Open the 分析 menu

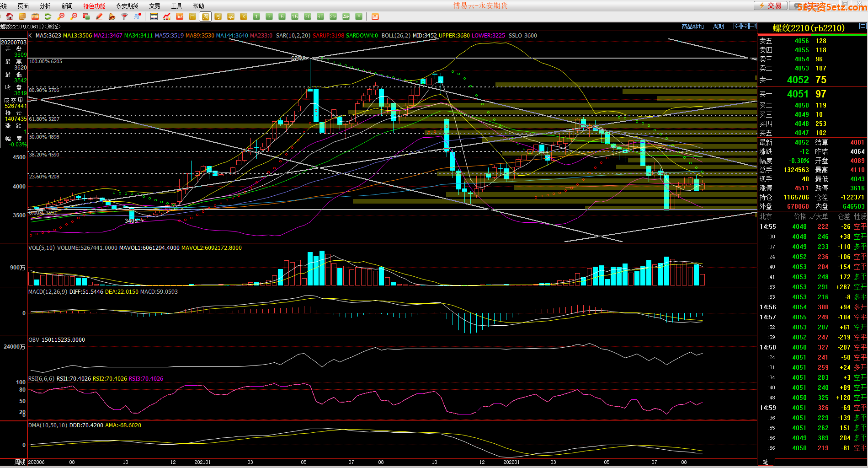(45, 6)
